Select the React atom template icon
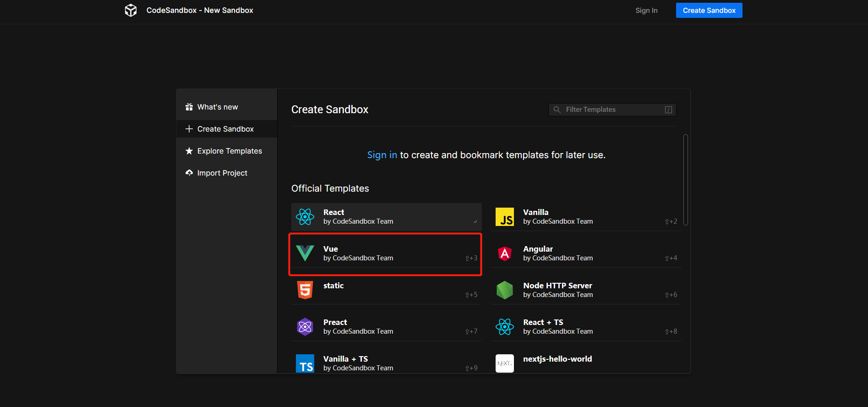Image resolution: width=868 pixels, height=407 pixels. [x=305, y=217]
